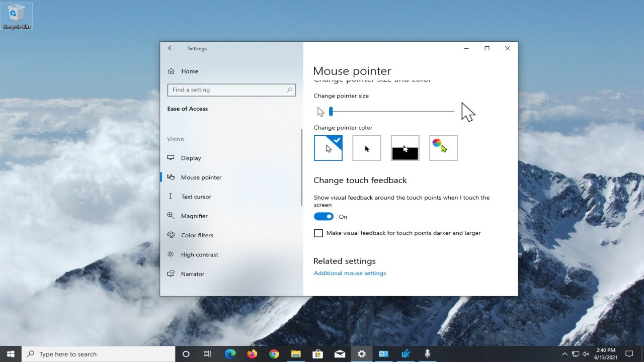Click the Narrator icon in sidebar
Viewport: 644px width, 362px height.
[171, 274]
